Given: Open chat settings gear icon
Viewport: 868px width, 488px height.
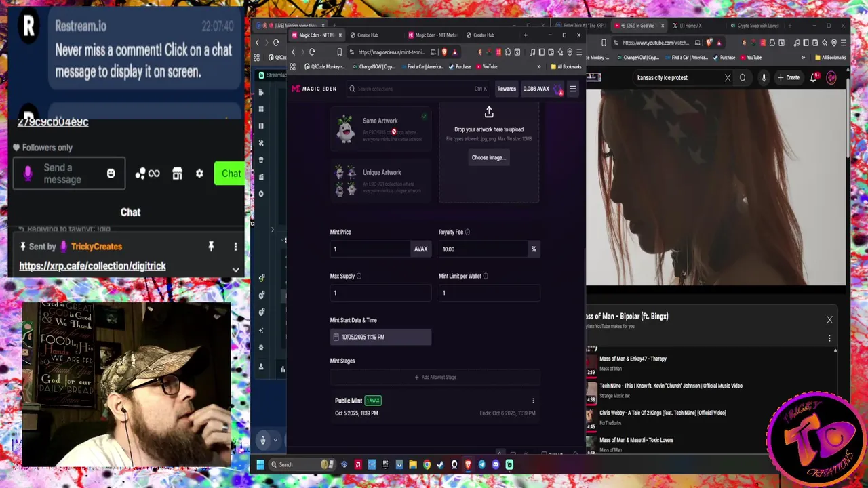Looking at the screenshot, I should [199, 174].
